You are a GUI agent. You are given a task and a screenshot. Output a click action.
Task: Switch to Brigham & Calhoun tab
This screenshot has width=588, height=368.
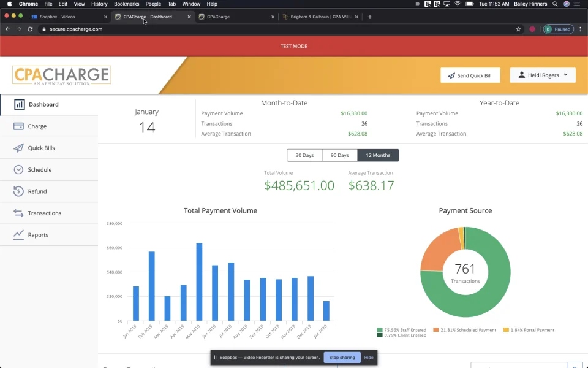click(x=320, y=17)
